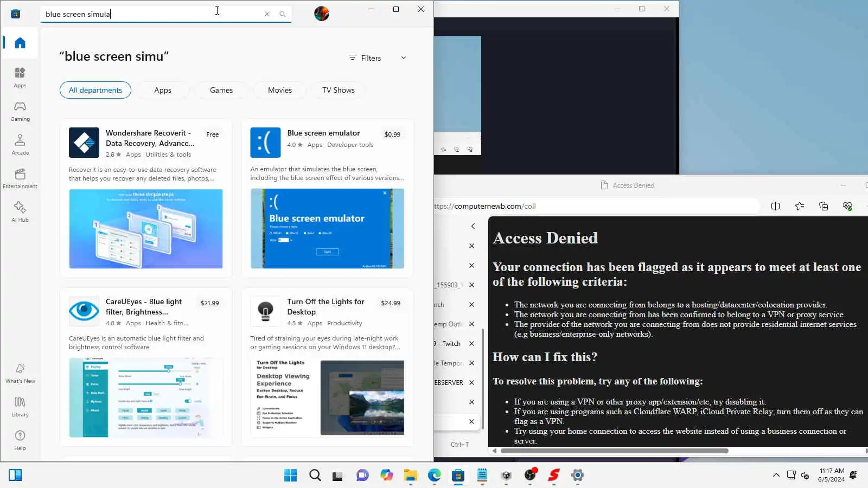Collapse the Edge vertical tabs pane
The height and width of the screenshot is (488, 868).
[x=473, y=226]
